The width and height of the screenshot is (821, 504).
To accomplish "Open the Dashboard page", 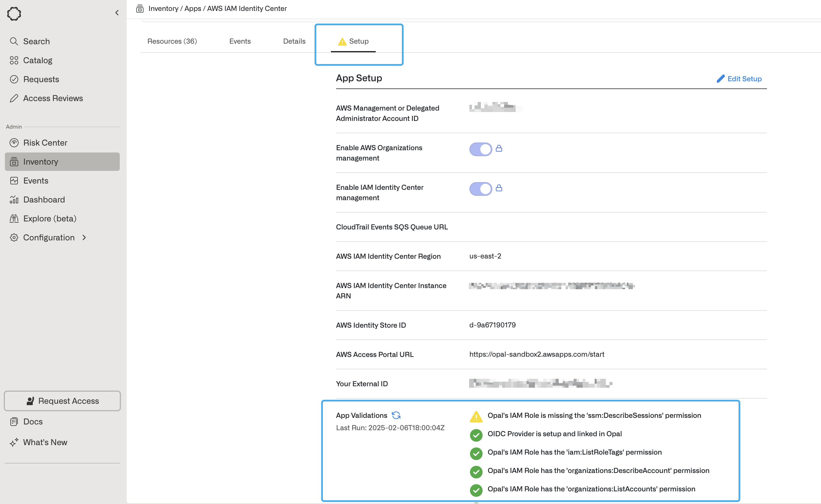I will click(44, 200).
